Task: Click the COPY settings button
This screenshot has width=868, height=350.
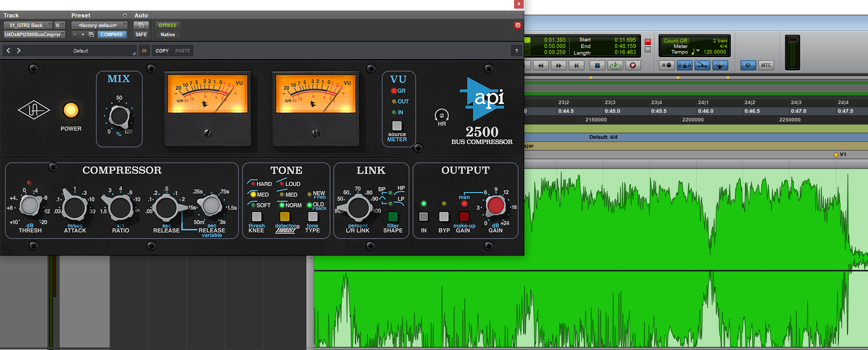Action: tap(162, 51)
